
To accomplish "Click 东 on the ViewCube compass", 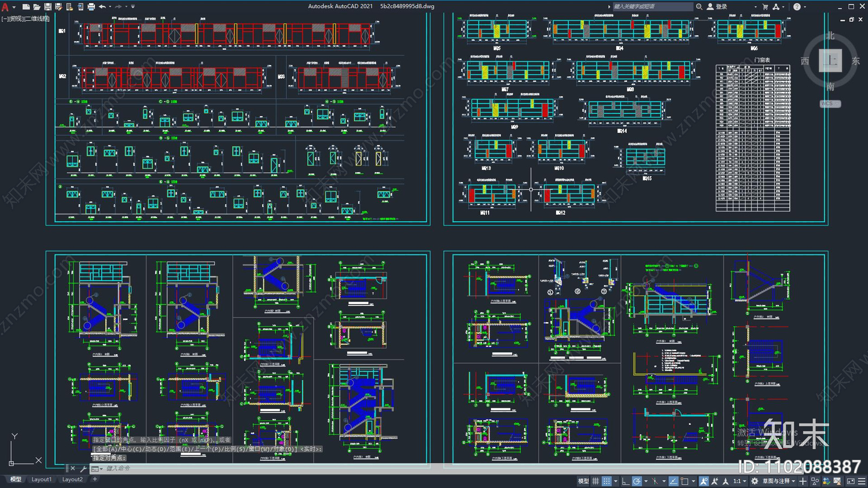I will (856, 61).
